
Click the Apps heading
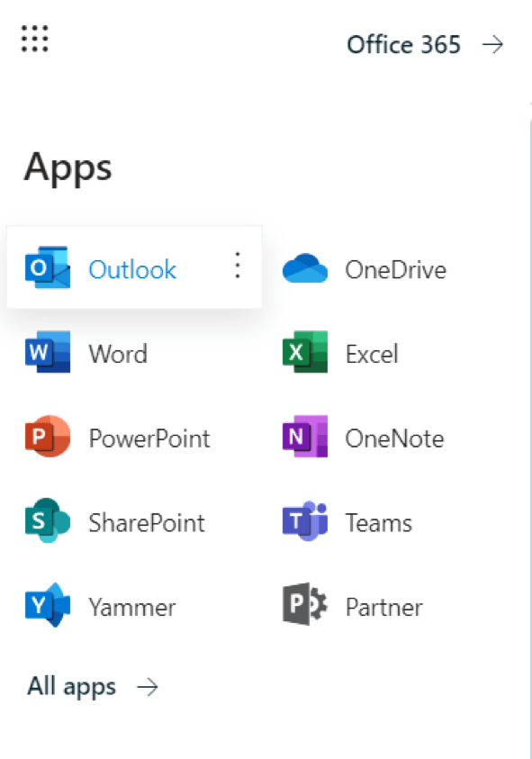click(68, 167)
